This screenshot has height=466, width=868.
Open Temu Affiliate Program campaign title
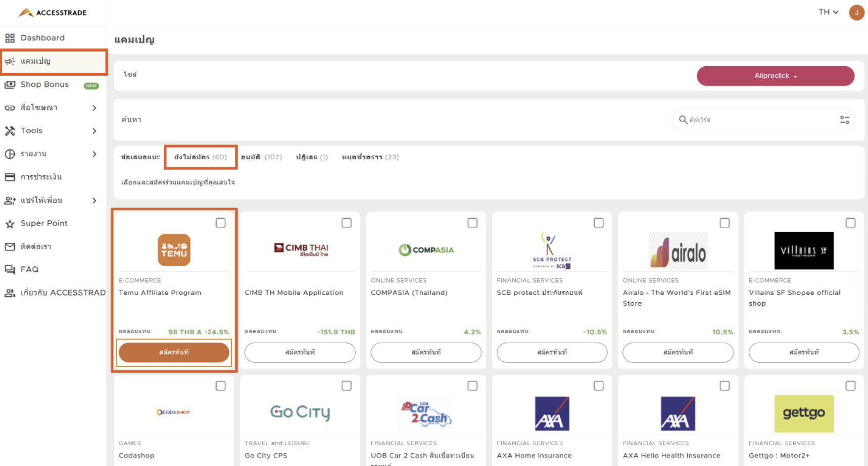click(x=160, y=293)
